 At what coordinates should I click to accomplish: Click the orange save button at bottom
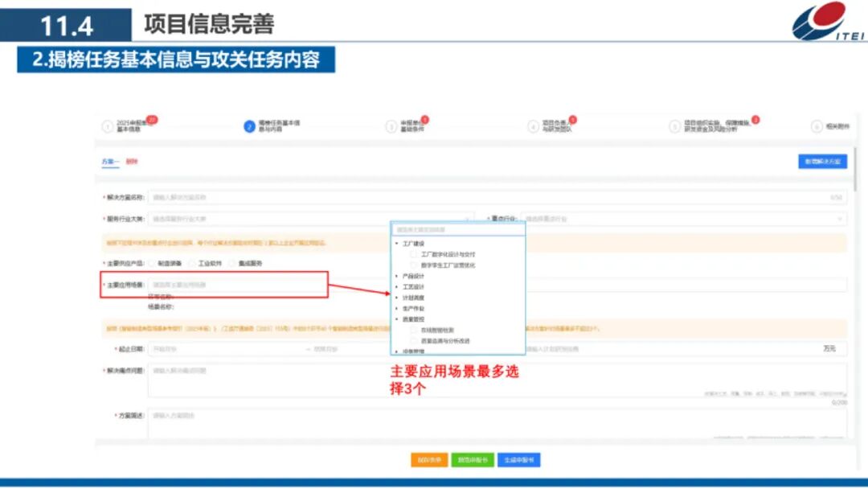[429, 460]
